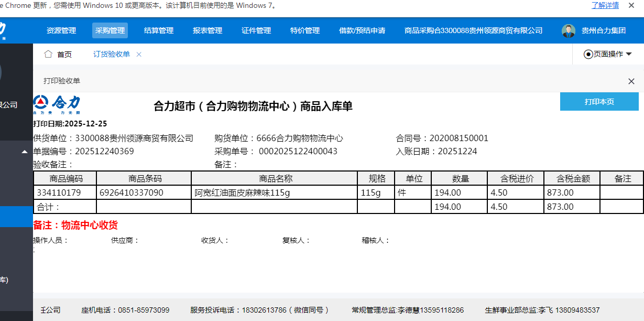Click the 合力 logo on the receipt
Screen dimensions: 644x321
coord(57,105)
